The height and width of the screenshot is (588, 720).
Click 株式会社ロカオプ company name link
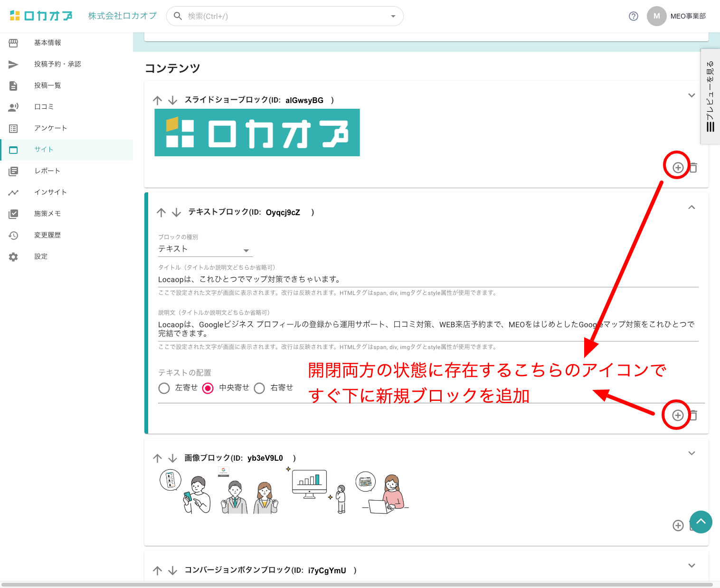(122, 16)
